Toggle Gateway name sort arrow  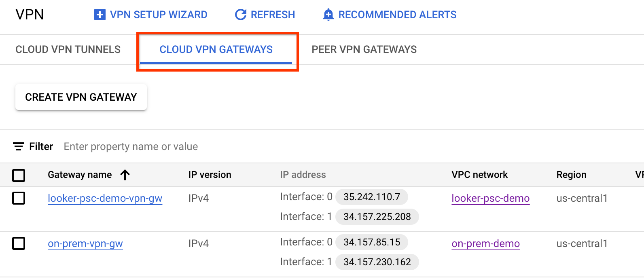[x=125, y=175]
